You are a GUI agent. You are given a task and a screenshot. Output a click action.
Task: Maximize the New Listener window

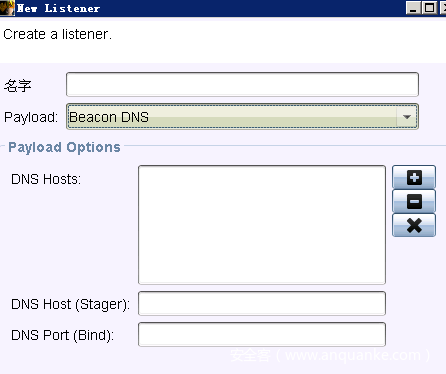pyautogui.click(x=430, y=8)
